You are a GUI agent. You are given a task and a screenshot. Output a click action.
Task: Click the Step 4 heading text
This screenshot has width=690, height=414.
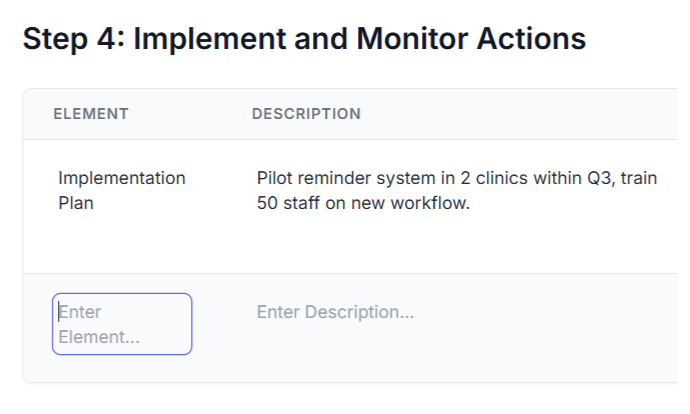[x=304, y=39]
